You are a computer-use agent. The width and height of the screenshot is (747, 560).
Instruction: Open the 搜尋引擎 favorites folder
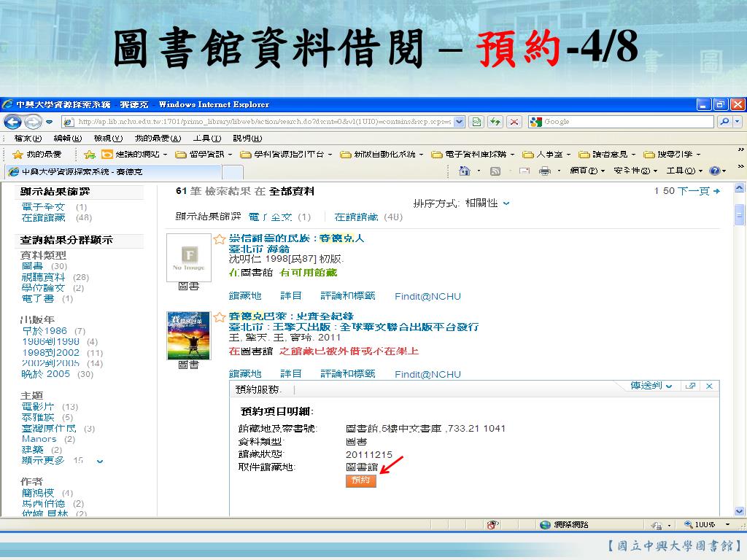[672, 155]
